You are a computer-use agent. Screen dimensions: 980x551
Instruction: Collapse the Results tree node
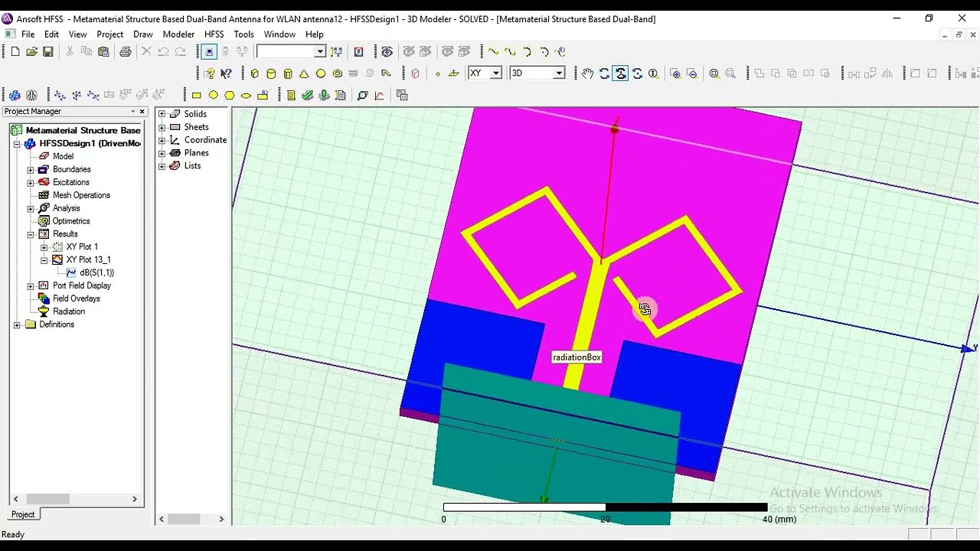[x=31, y=234]
